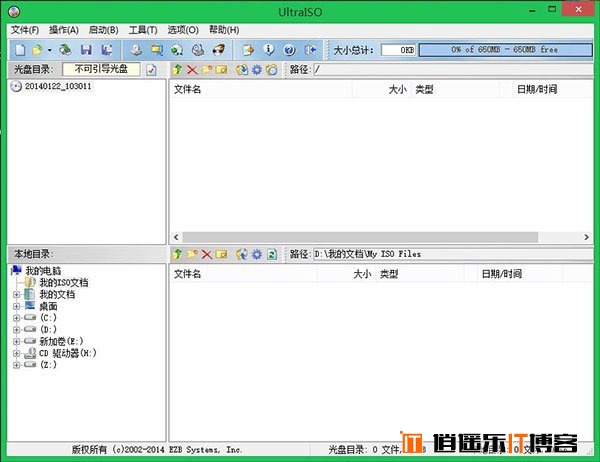This screenshot has width=600, height=462.
Task: Save the current image with the floppy icon
Action: (86, 50)
